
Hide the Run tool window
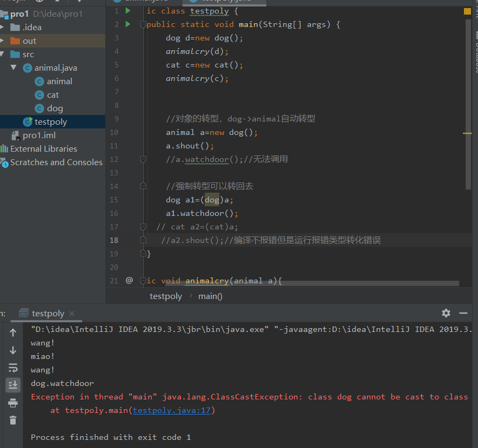(x=463, y=313)
